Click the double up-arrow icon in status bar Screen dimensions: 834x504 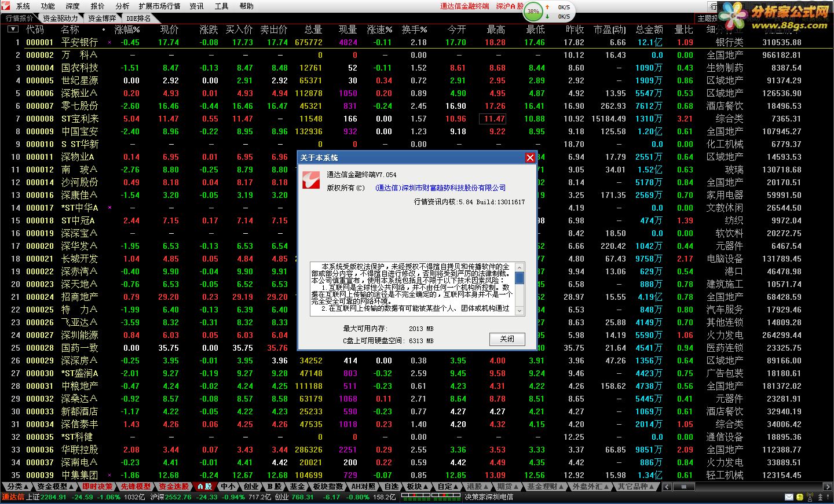pos(821,497)
